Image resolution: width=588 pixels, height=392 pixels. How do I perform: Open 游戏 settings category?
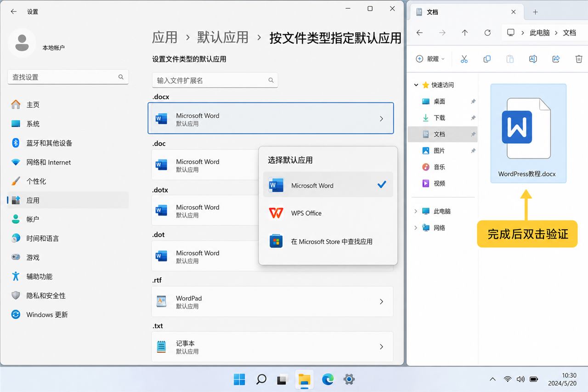[68, 257]
